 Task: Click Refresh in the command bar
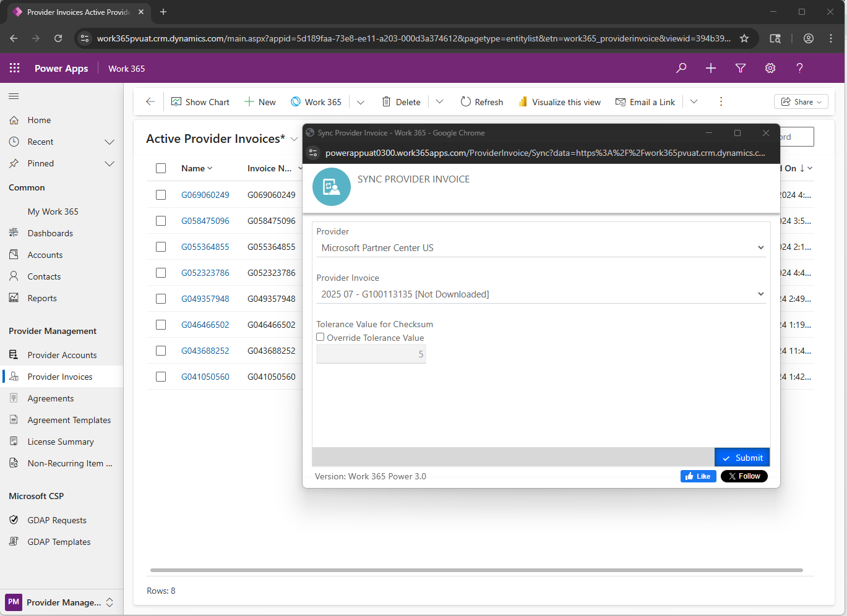482,102
